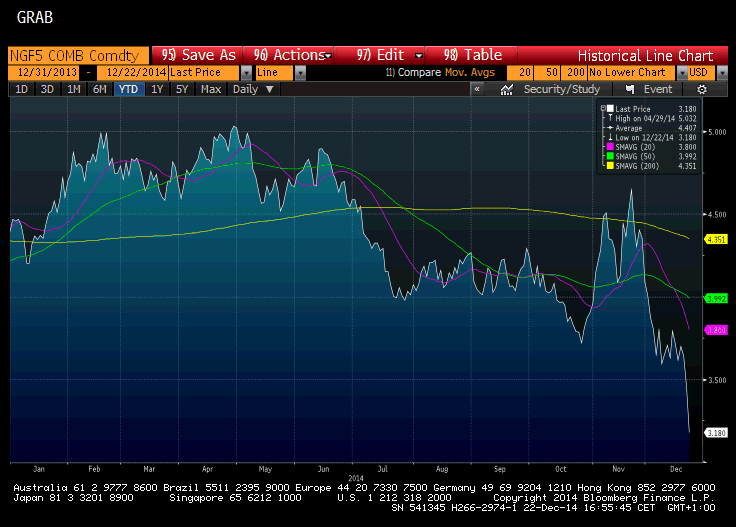Select the Max time range tab
Image resolution: width=736 pixels, height=527 pixels.
point(211,89)
